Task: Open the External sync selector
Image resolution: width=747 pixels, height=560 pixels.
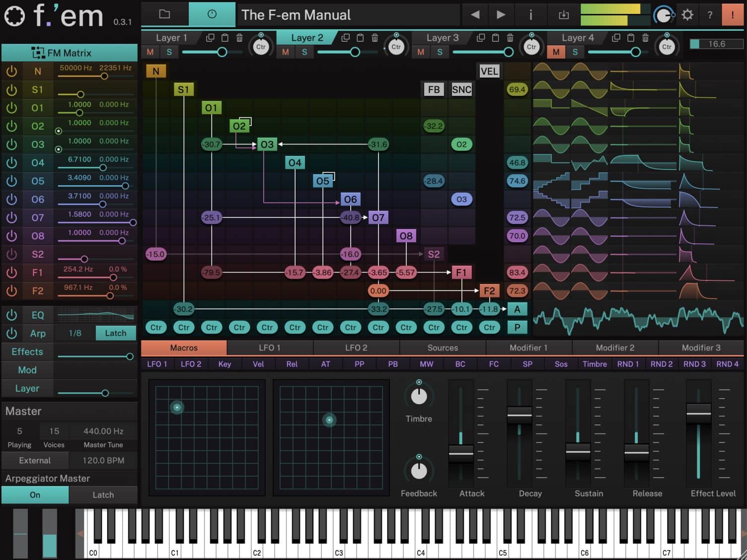Action: (35, 460)
